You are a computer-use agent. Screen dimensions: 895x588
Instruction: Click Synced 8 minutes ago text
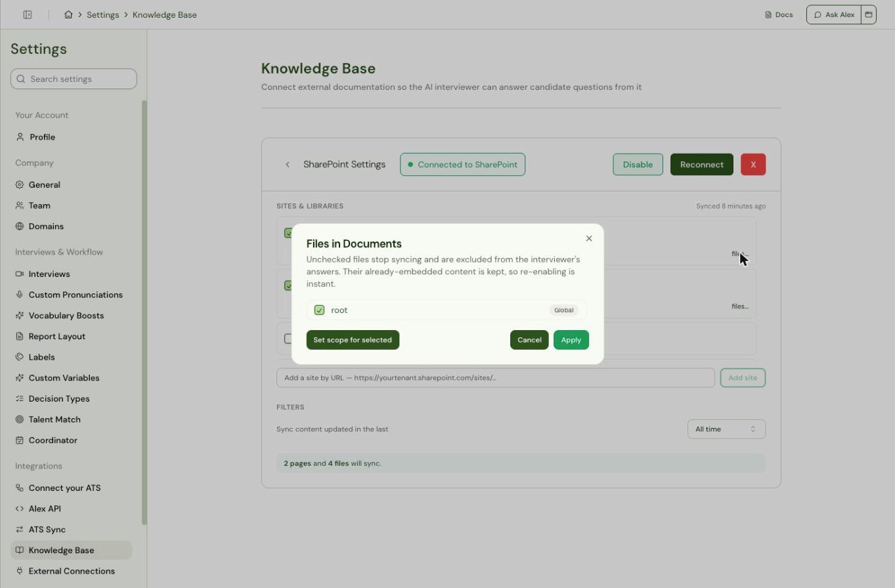[731, 206]
